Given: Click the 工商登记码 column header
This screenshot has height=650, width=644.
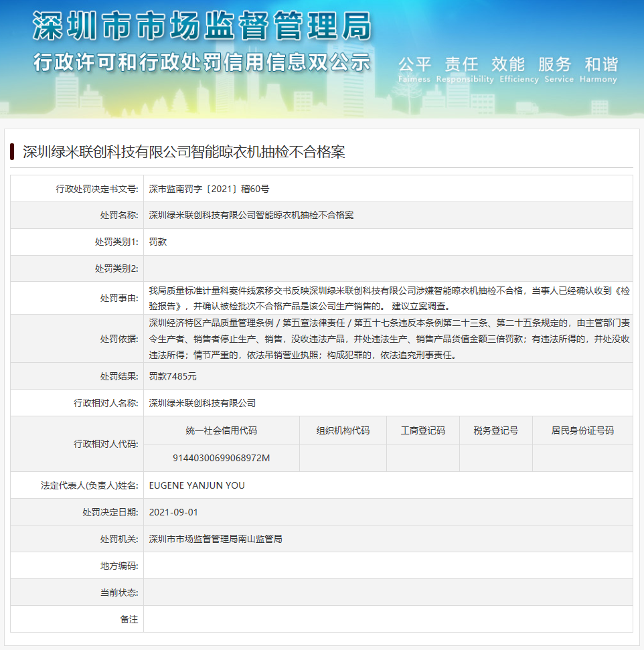Looking at the screenshot, I should pyautogui.click(x=423, y=430).
